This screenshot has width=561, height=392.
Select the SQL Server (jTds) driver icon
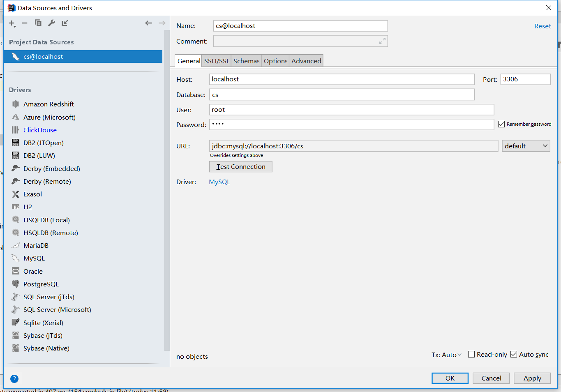coord(16,297)
